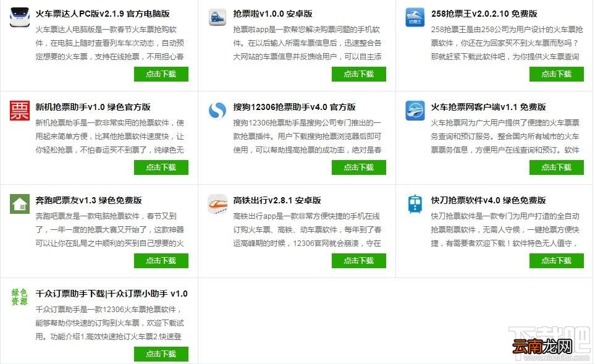Click the Sogou browser icon of 搜狗12306抢票助手
595x364 pixels.
pos(217,111)
